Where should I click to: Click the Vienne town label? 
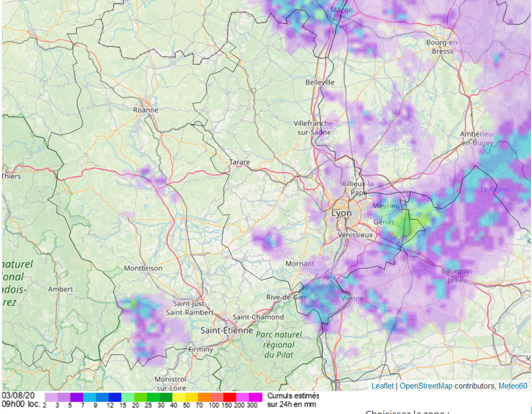click(352, 299)
